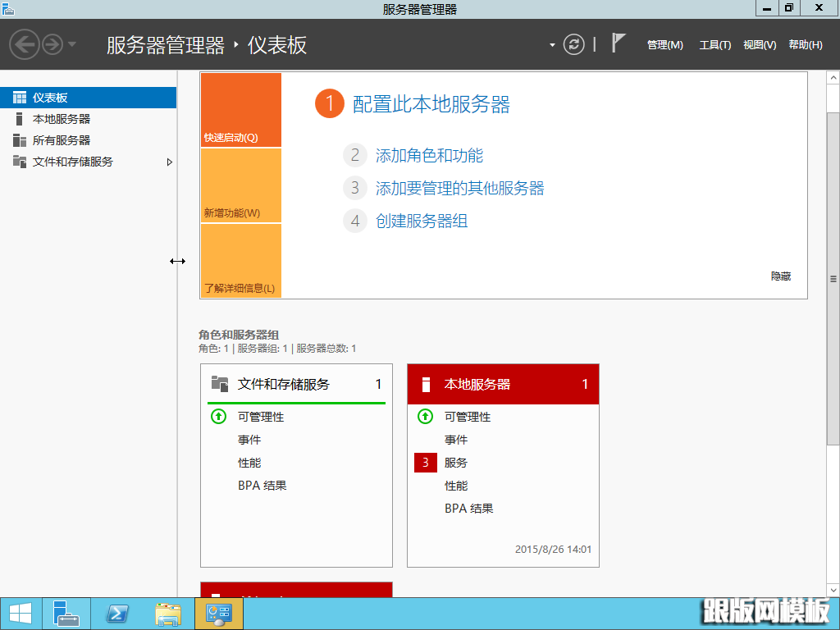Click the Windows Start button
Screen dimensions: 840x630
pyautogui.click(x=21, y=614)
